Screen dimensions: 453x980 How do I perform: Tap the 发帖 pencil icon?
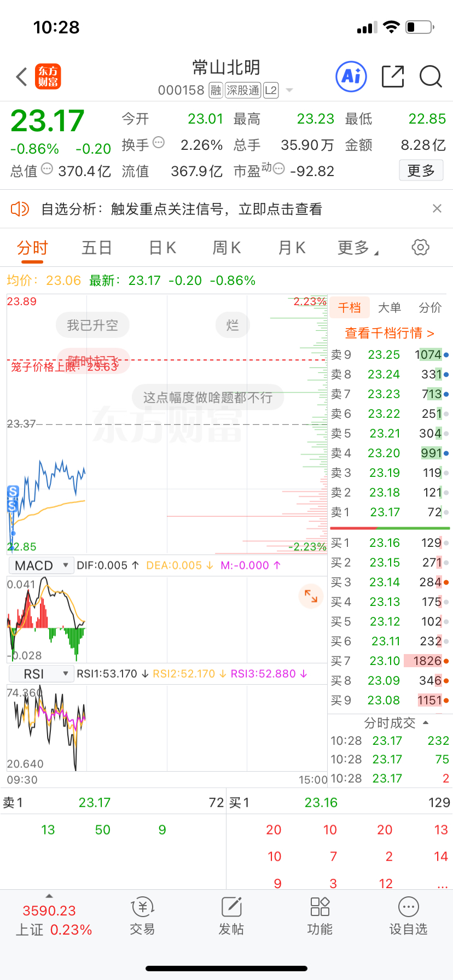pos(231,907)
